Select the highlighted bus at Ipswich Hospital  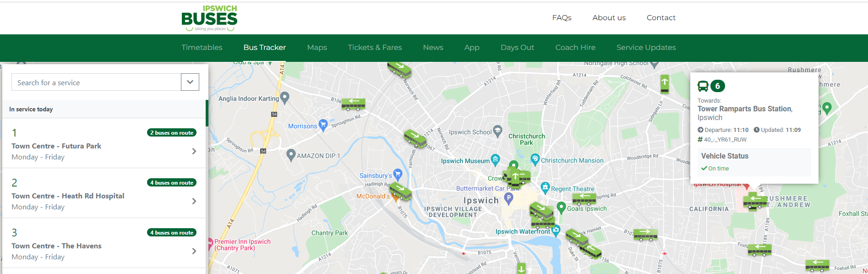coord(755,202)
